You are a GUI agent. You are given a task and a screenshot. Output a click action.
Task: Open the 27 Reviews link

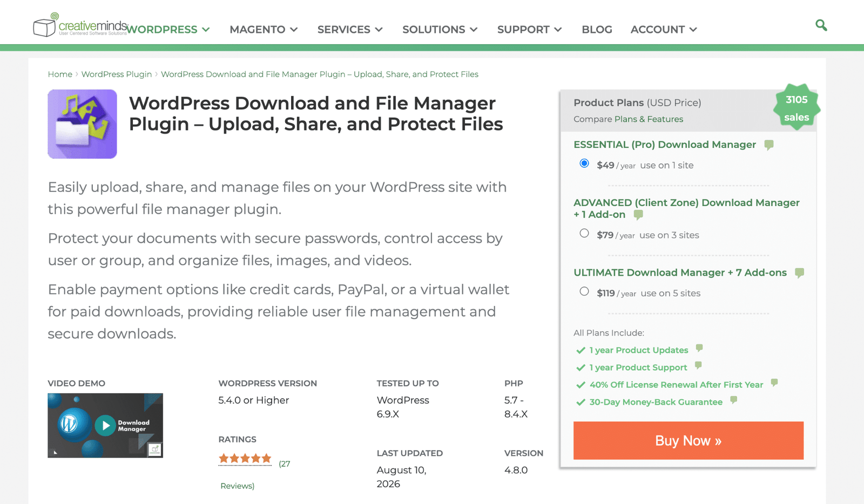[x=255, y=475]
